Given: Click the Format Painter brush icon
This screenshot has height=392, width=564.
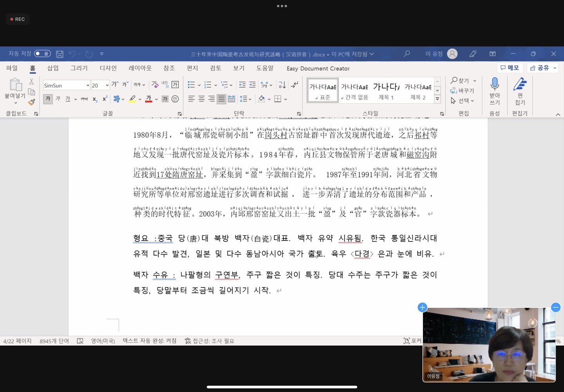Looking at the screenshot, I should click(x=32, y=102).
